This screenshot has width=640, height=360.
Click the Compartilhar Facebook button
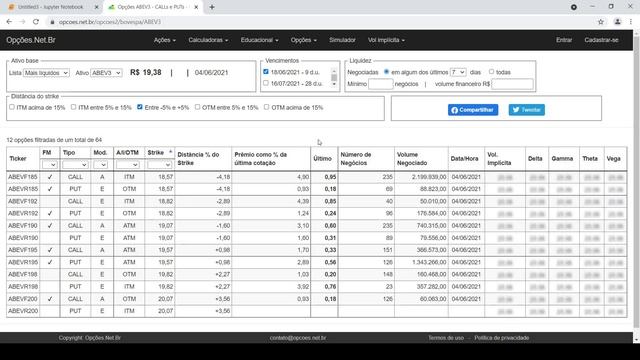pyautogui.click(x=473, y=110)
